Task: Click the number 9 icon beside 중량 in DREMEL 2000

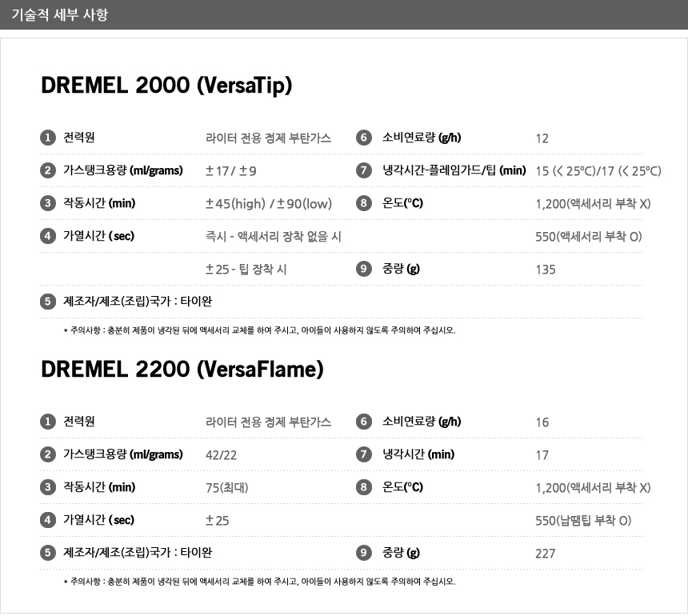Action: pyautogui.click(x=364, y=269)
